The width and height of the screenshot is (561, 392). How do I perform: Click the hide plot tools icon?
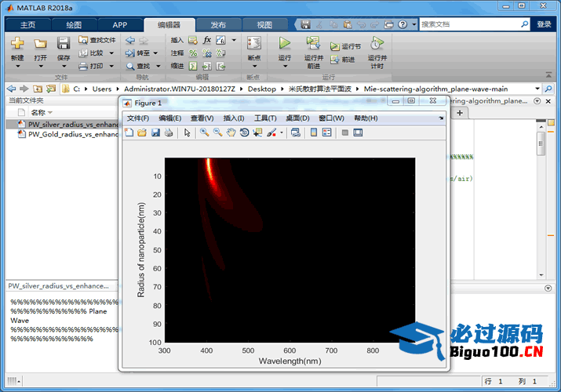[345, 132]
